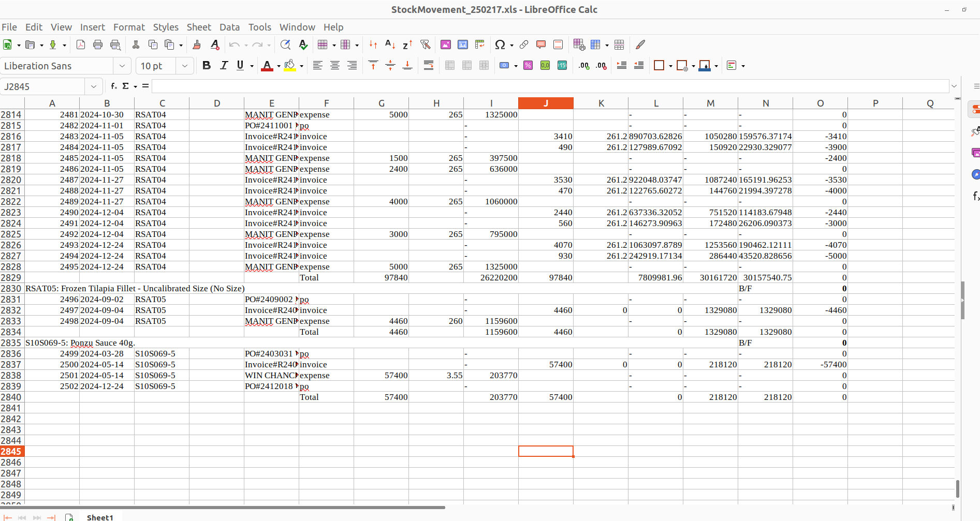This screenshot has height=521, width=980.
Task: Insert pivot table icon
Action: (480, 45)
